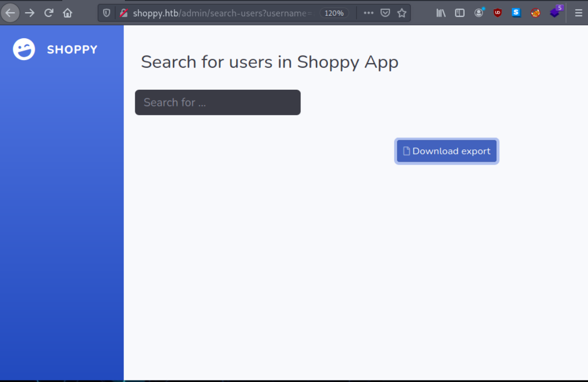Open the uBlock Origin extension
The width and height of the screenshot is (588, 382).
[498, 13]
